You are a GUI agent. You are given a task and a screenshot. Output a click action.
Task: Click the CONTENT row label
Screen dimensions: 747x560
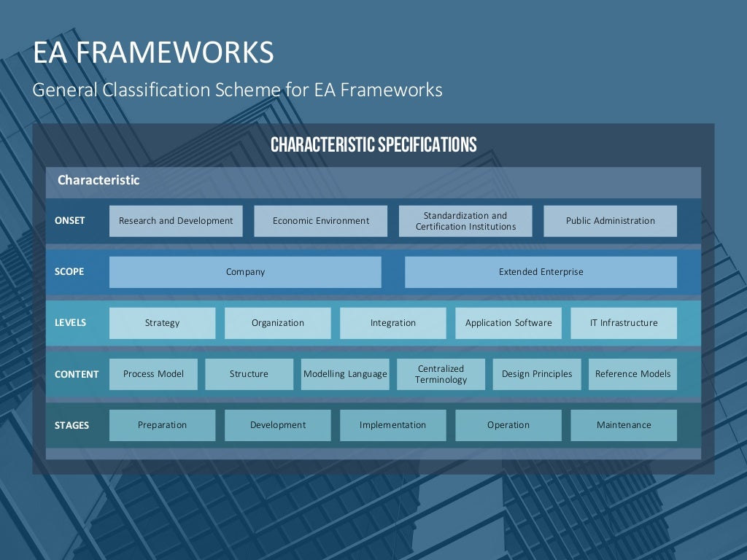(x=76, y=374)
